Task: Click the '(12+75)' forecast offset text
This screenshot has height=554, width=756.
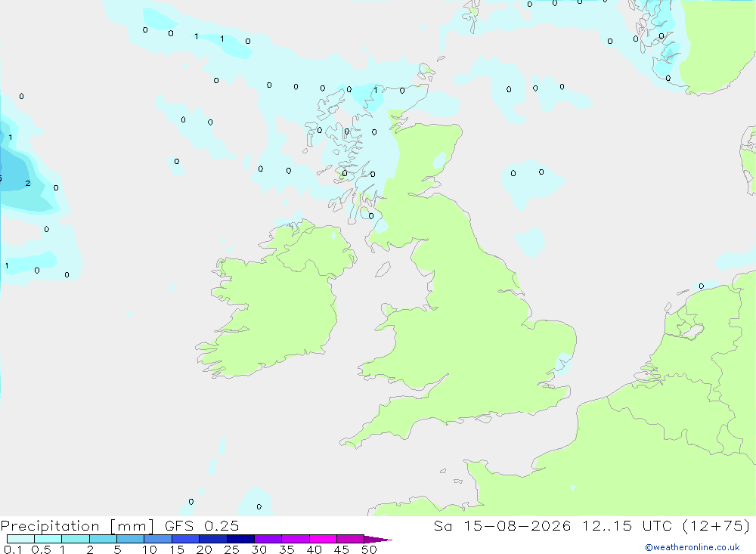Action: [x=717, y=525]
